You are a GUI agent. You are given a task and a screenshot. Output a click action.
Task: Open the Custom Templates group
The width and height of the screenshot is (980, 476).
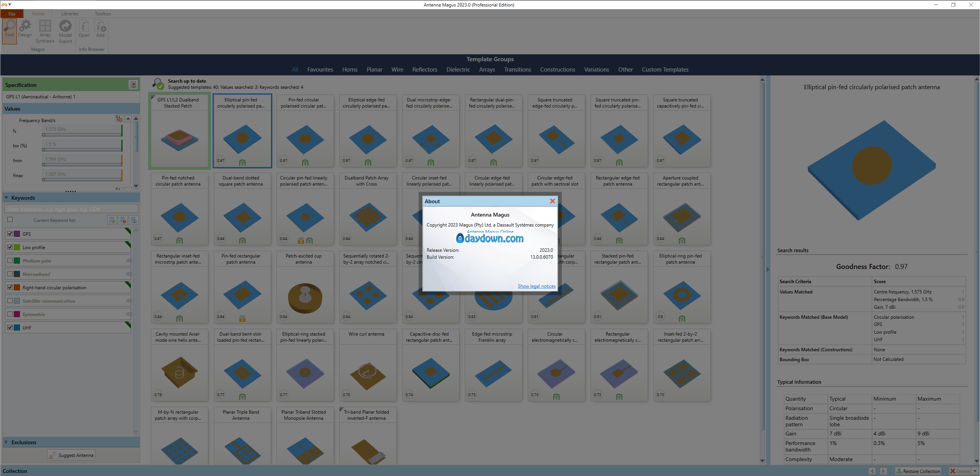(665, 70)
